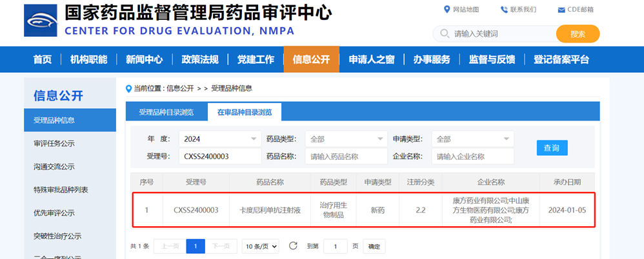Viewport: 644px width, 259px height.
Task: Focus the 企业名称 input field
Action: coord(472,156)
